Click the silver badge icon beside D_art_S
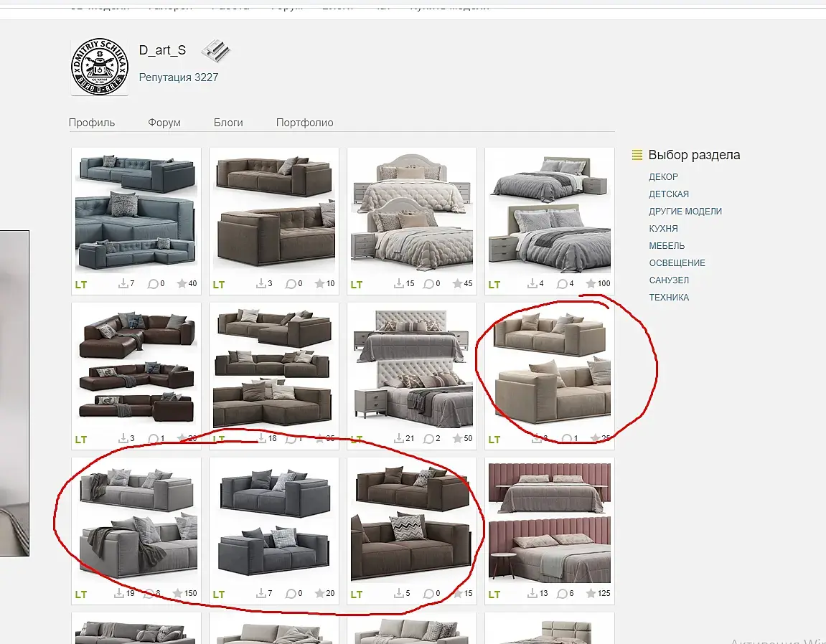 (215, 50)
